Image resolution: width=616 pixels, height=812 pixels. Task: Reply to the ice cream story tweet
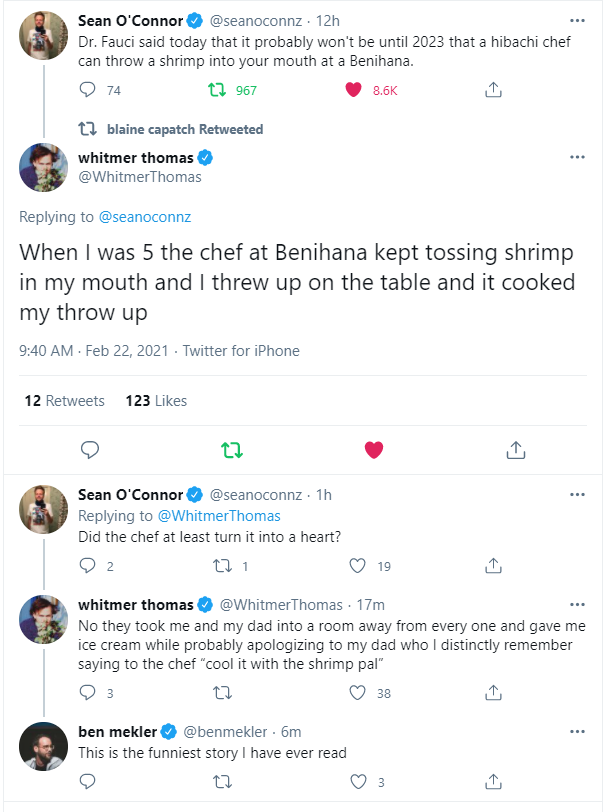coord(88,692)
